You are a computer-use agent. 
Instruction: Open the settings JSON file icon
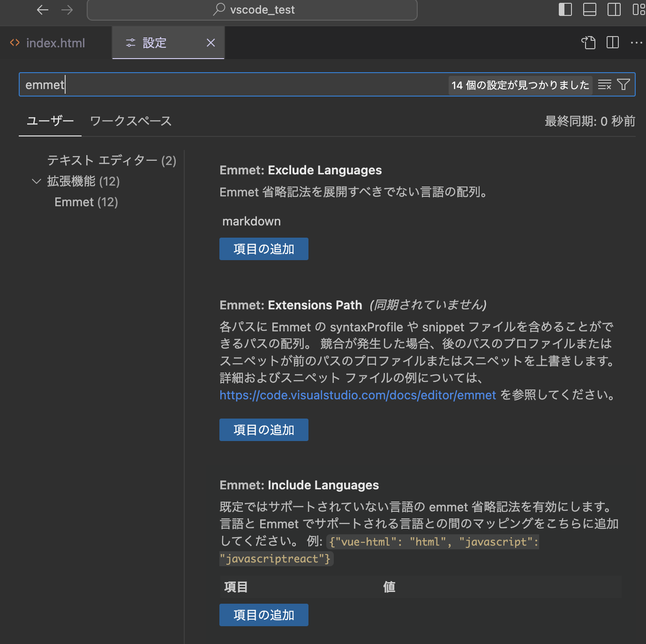coord(588,43)
